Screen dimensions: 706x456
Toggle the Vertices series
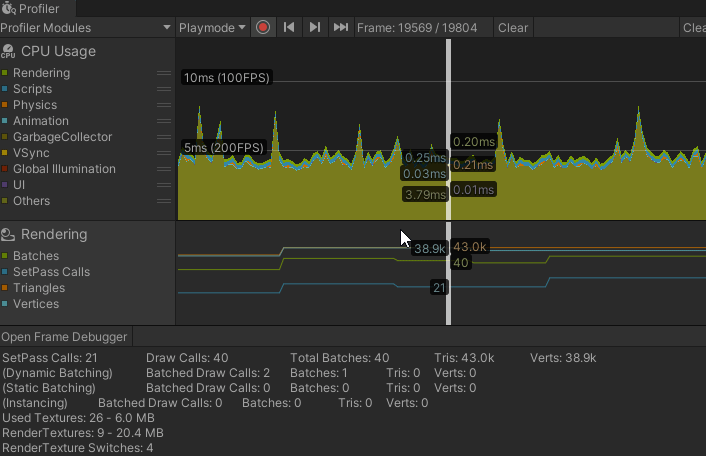click(x=5, y=304)
